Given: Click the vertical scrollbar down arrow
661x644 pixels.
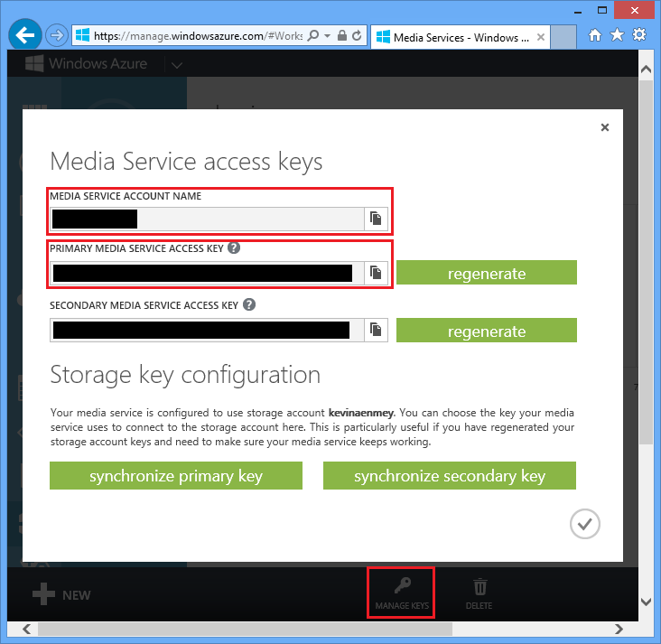Looking at the screenshot, I should point(647,602).
